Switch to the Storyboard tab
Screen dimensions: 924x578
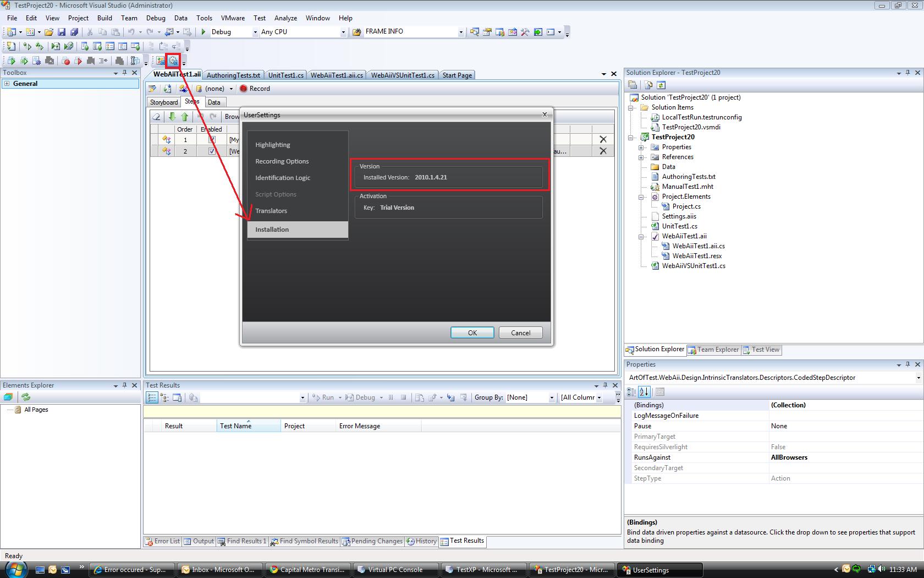[164, 102]
